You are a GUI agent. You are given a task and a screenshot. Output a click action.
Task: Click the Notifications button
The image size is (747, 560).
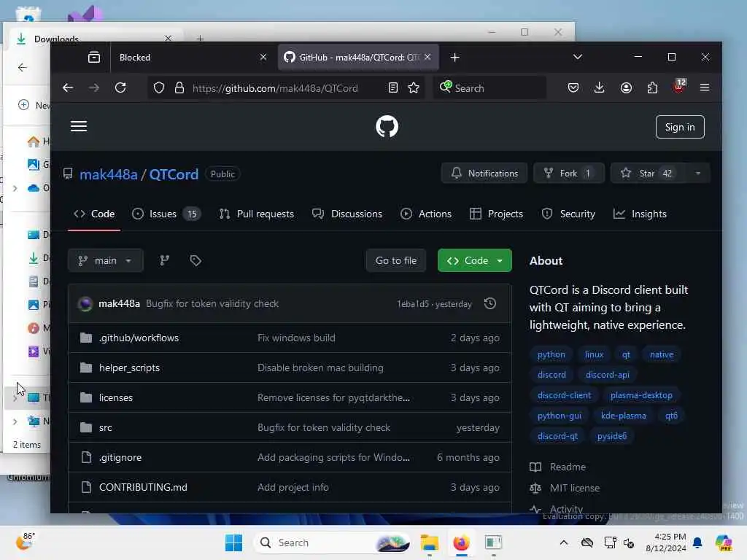(484, 174)
